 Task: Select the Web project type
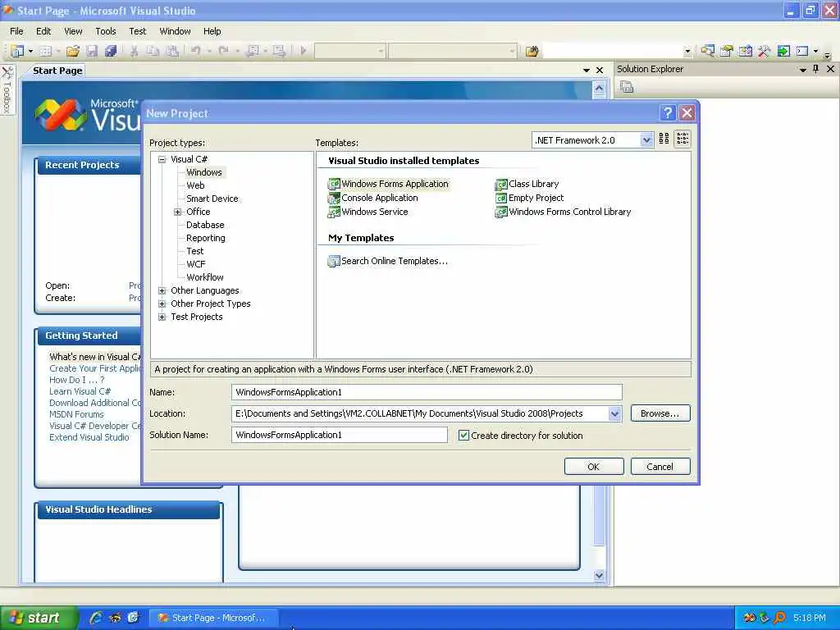pos(195,185)
